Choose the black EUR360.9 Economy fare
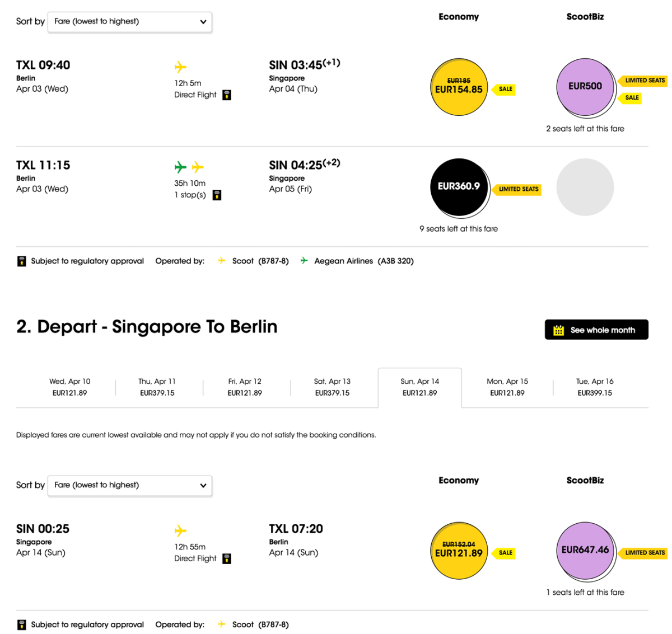 pos(459,186)
